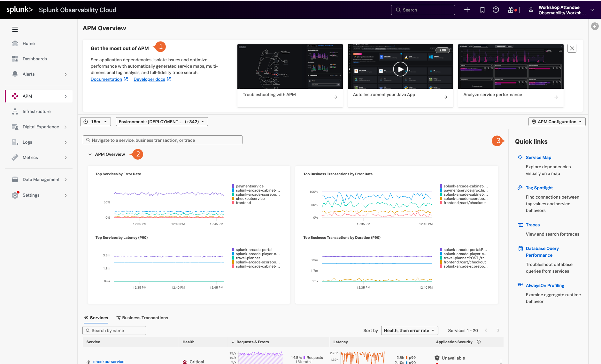
Task: Click the Logs icon in sidebar
Action: pos(15,142)
